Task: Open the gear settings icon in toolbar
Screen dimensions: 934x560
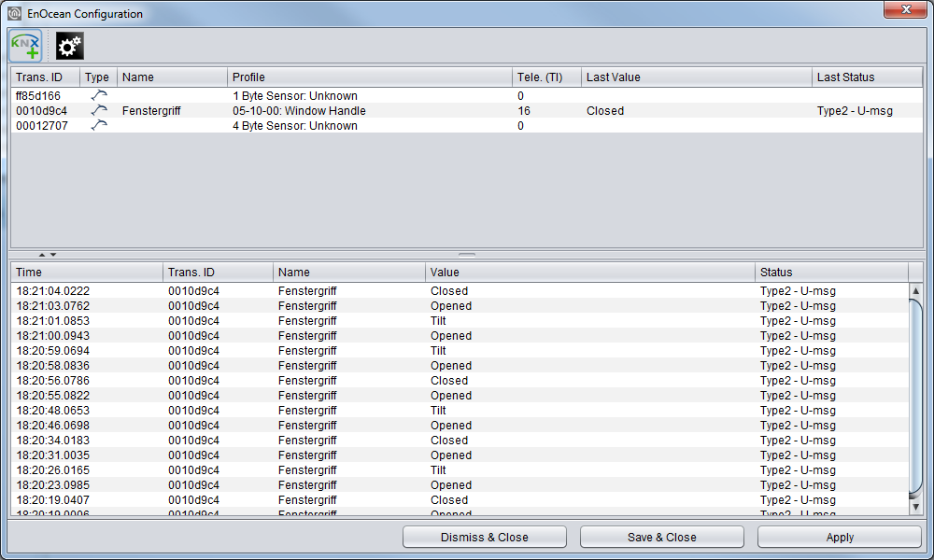Action: pyautogui.click(x=70, y=47)
